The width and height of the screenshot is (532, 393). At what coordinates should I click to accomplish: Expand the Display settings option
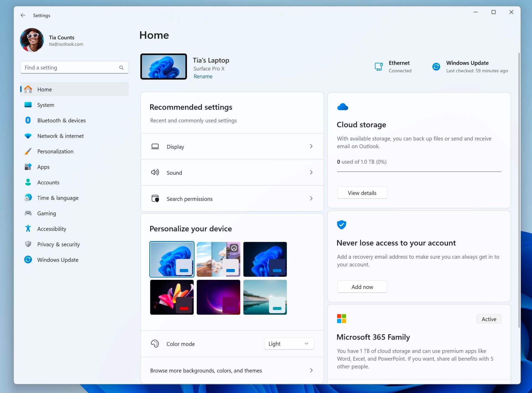(311, 146)
